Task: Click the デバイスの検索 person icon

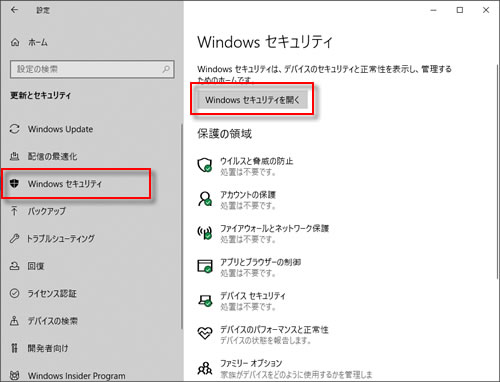Action: pos(14,321)
